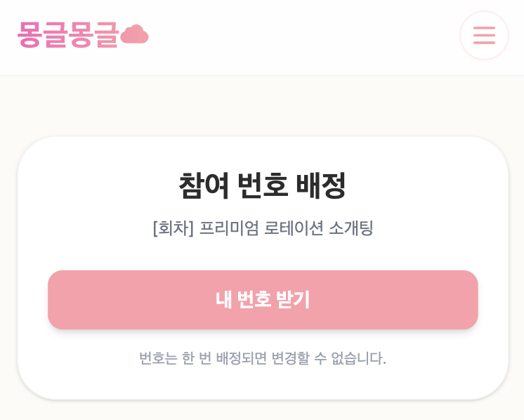Click the pink cloud icon
The width and height of the screenshot is (524, 420).
[x=134, y=34]
